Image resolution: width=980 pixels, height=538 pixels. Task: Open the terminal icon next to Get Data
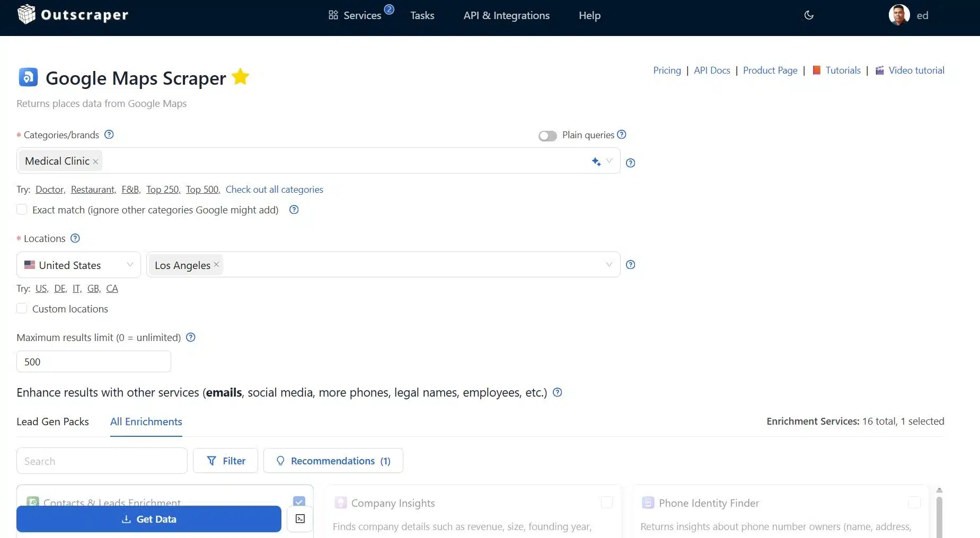[x=300, y=519]
